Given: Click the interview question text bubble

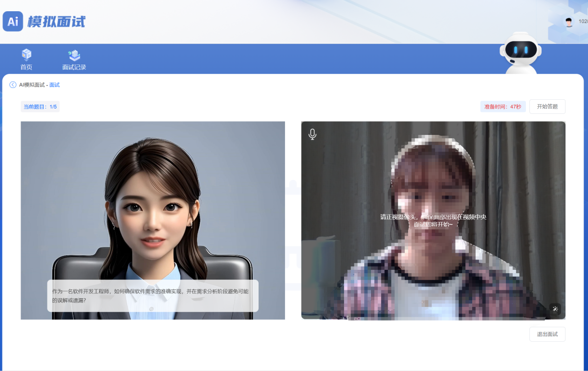Looking at the screenshot, I should point(152,296).
